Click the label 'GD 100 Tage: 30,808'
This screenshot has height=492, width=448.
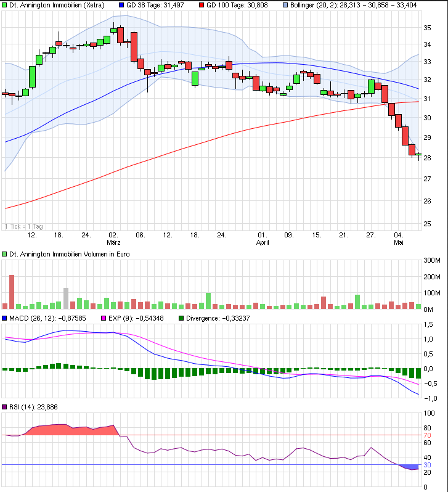237,5
